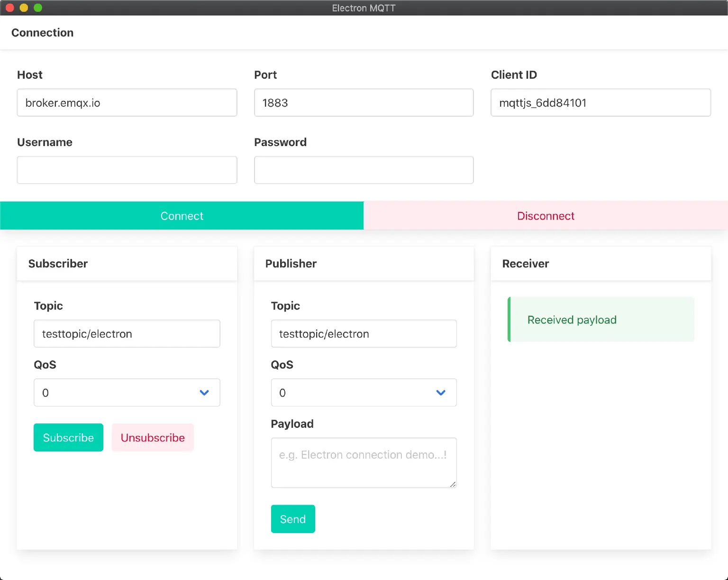Open the Subscriber QoS dropdown

tap(118, 392)
